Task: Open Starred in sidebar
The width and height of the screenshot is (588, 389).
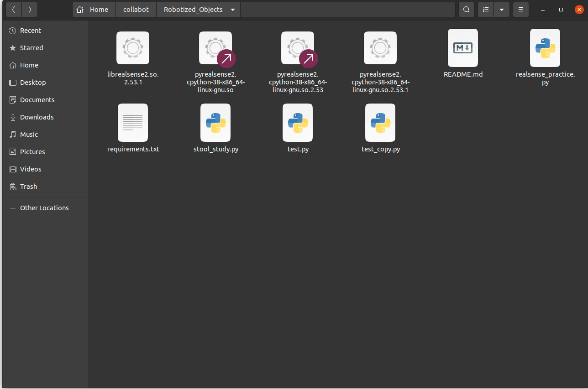Action: [46, 48]
